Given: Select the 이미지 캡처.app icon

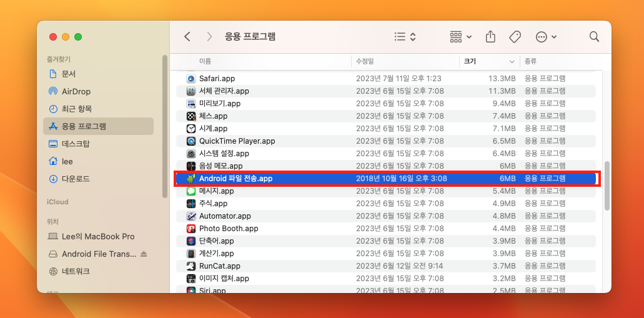Looking at the screenshot, I should [x=191, y=279].
